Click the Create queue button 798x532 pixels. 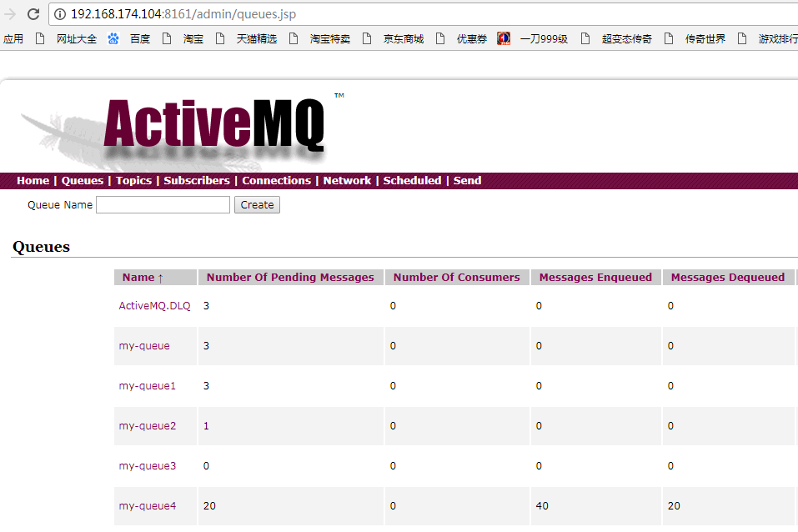[x=257, y=205]
